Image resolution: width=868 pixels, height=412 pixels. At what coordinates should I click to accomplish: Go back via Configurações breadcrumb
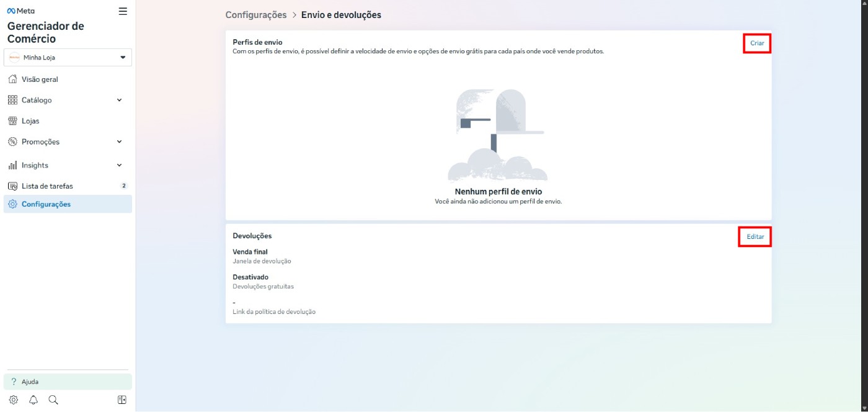256,15
